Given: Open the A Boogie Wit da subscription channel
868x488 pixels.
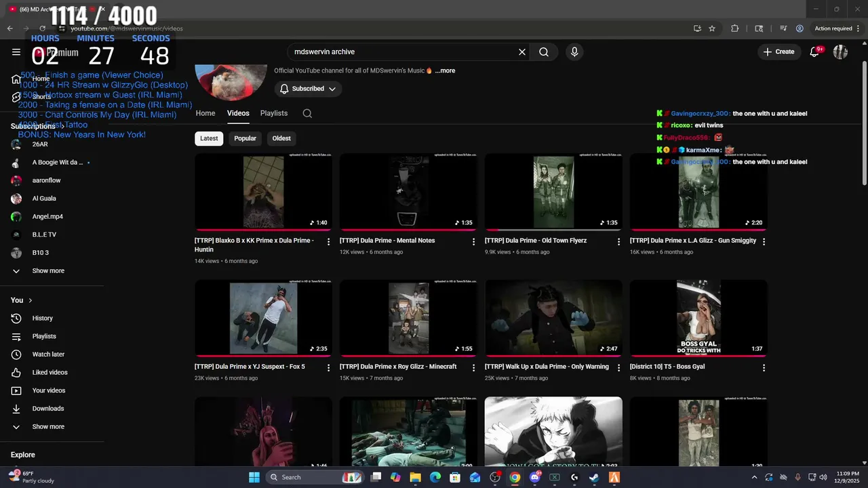Looking at the screenshot, I should point(57,163).
